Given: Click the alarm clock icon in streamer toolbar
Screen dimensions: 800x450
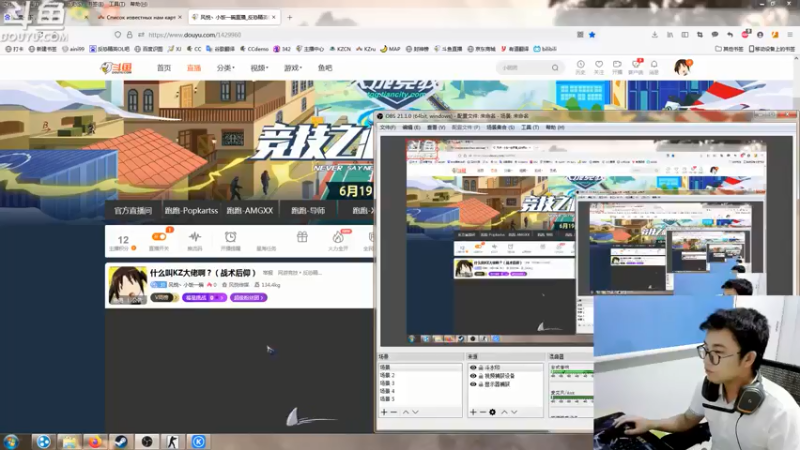Looking at the screenshot, I should click(x=231, y=237).
